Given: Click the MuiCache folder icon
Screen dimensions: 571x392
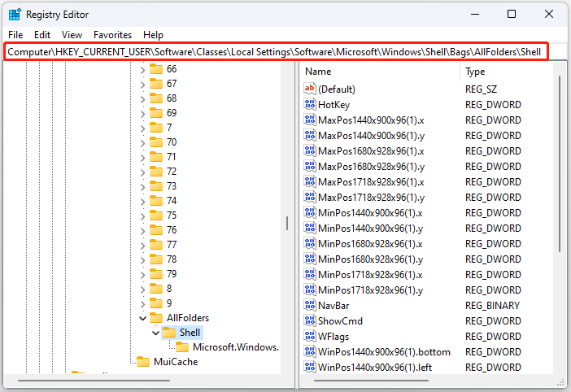Looking at the screenshot, I should tap(143, 361).
